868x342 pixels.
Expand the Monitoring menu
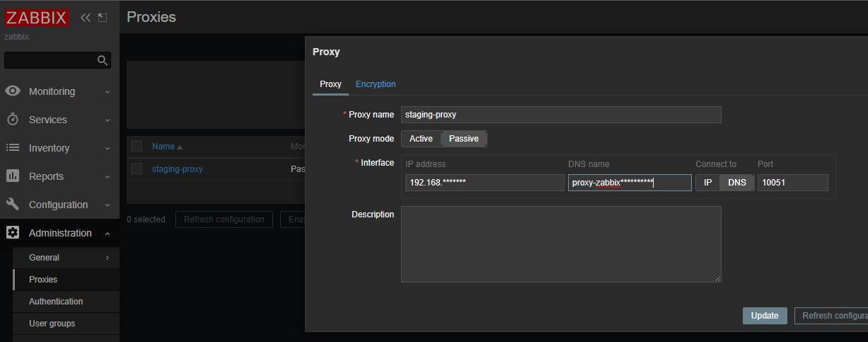(108, 91)
